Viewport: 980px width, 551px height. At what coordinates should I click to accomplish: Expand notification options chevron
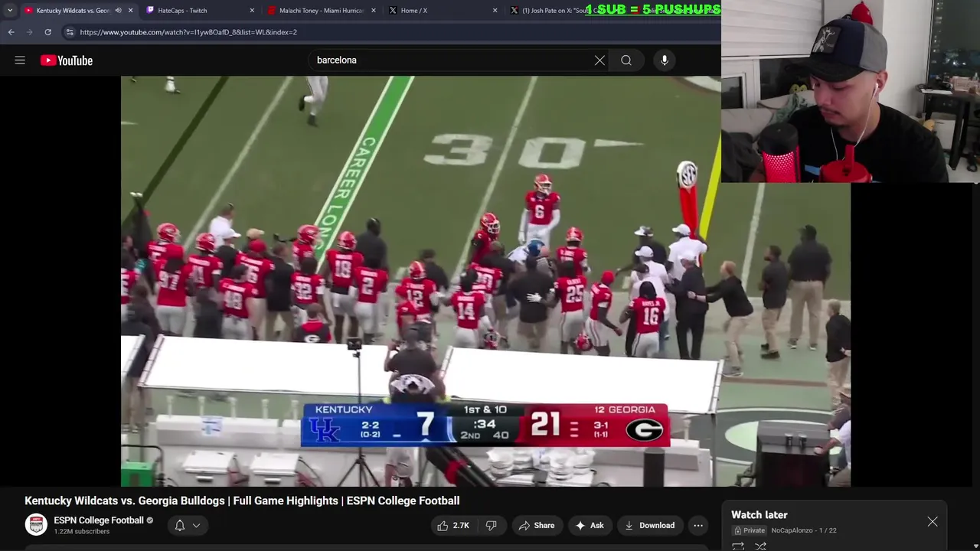coord(196,525)
